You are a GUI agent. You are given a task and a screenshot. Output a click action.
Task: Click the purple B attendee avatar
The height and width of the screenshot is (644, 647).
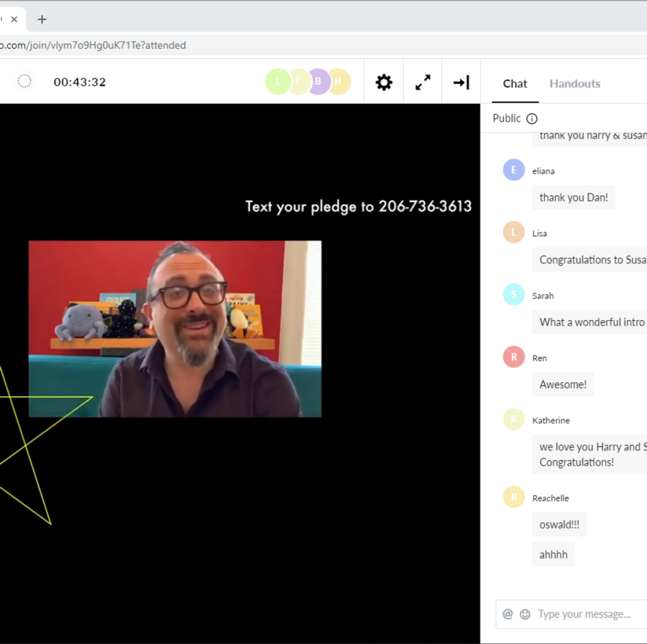click(318, 81)
